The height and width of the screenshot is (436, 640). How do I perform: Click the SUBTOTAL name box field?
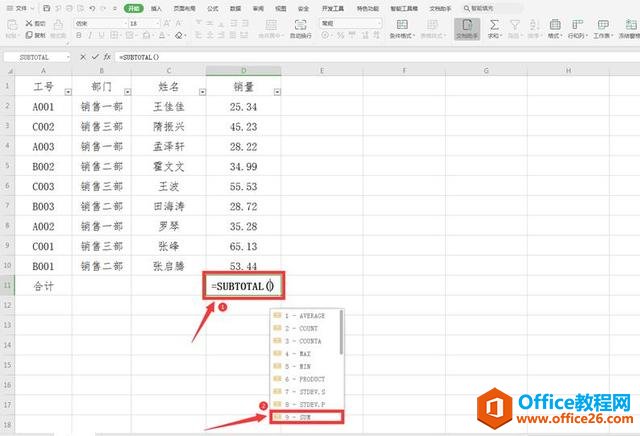pos(34,57)
